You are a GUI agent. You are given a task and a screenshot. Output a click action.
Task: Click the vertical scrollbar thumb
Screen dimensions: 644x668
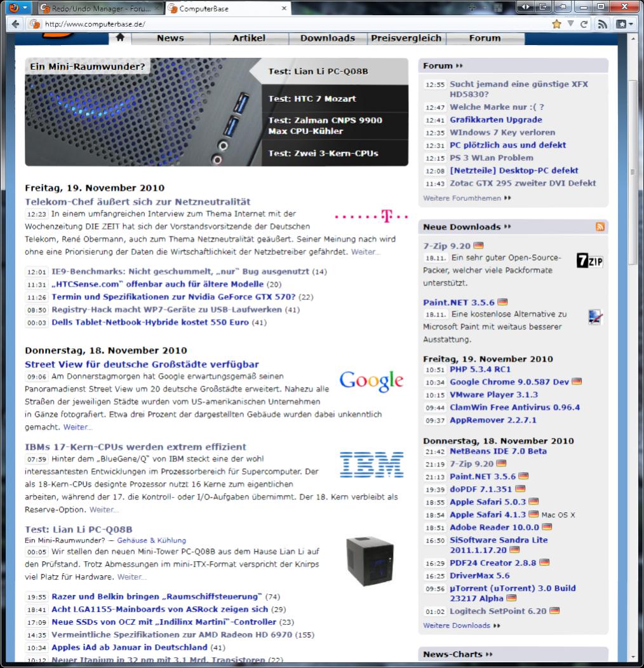tap(633, 171)
